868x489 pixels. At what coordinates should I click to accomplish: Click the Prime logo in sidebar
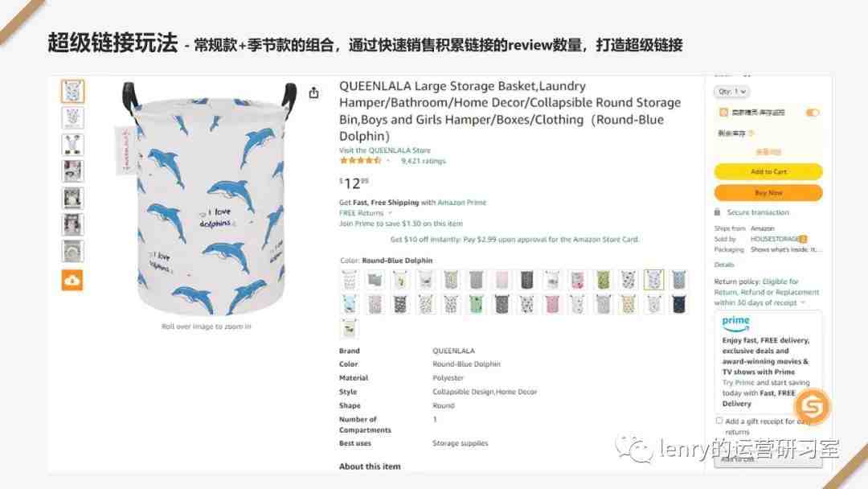pos(735,323)
